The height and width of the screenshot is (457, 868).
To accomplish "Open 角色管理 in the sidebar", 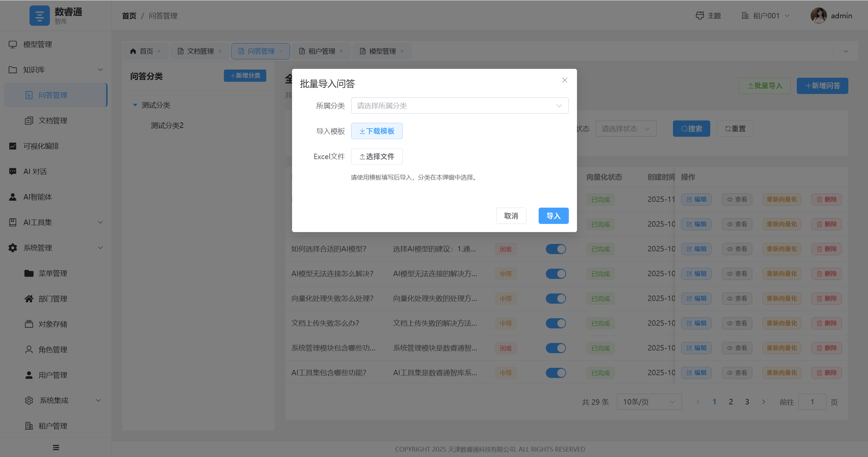I will click(x=56, y=350).
